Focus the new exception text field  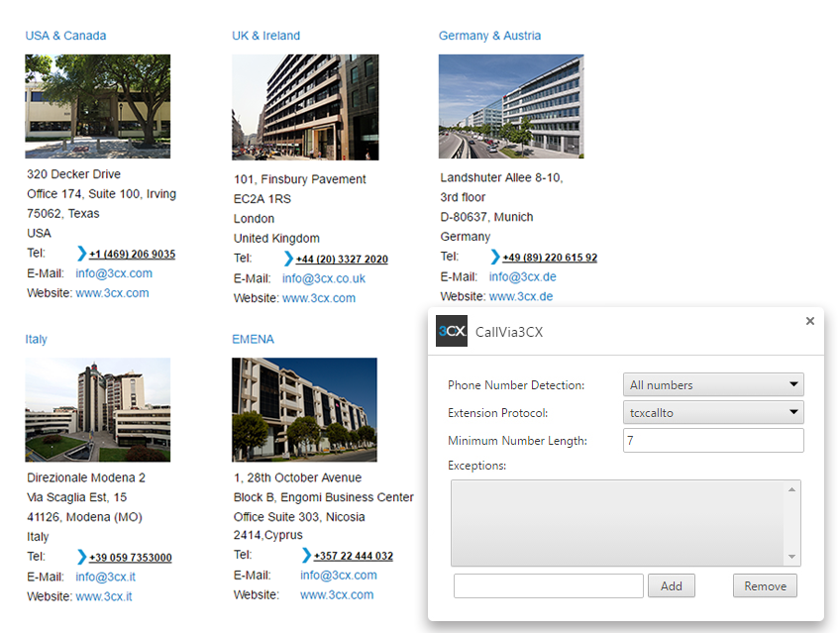tap(548, 585)
